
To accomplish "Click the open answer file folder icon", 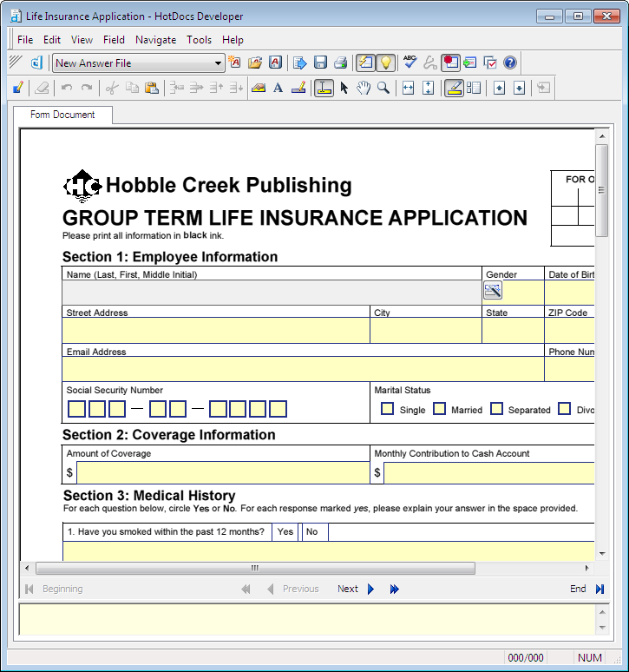I will pos(255,63).
